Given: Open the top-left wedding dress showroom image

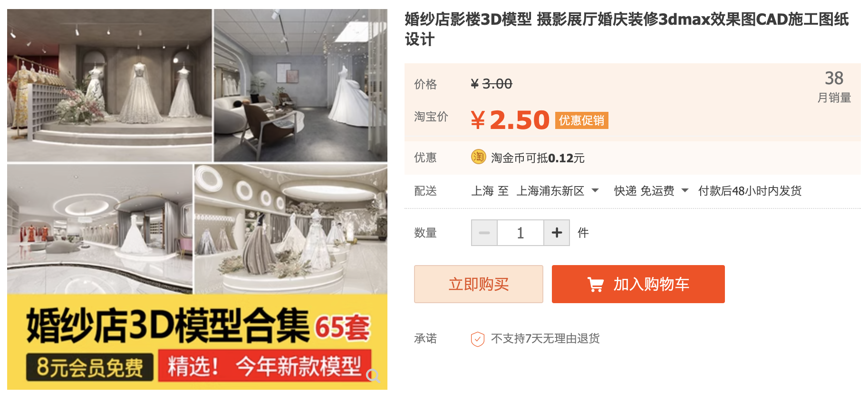Looking at the screenshot, I should click(109, 86).
